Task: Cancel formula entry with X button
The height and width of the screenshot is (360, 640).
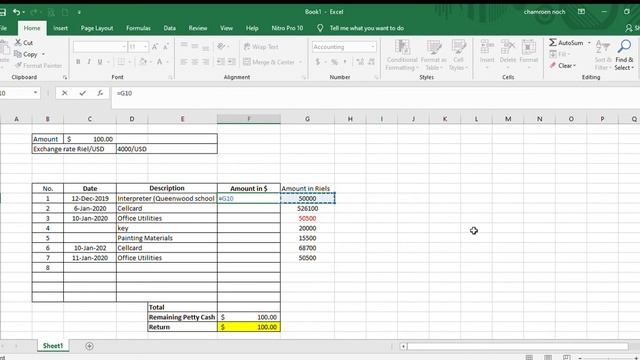Action: (x=64, y=93)
